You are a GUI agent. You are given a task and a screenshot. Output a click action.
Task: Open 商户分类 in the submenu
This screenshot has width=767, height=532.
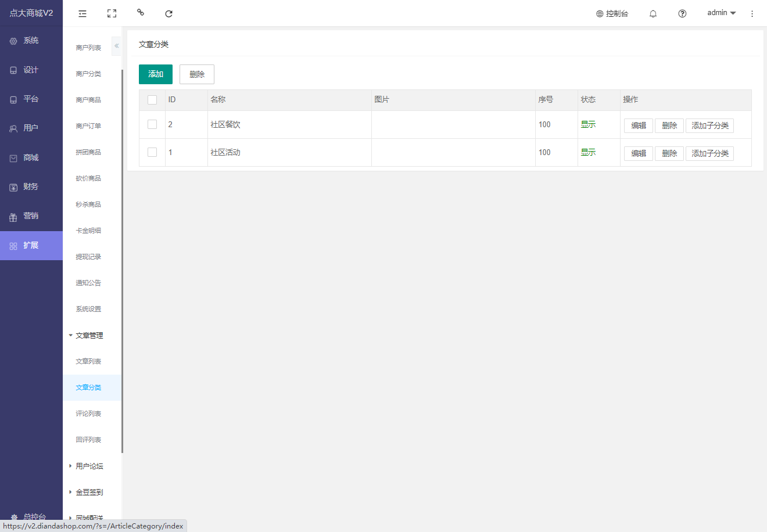tap(88, 74)
